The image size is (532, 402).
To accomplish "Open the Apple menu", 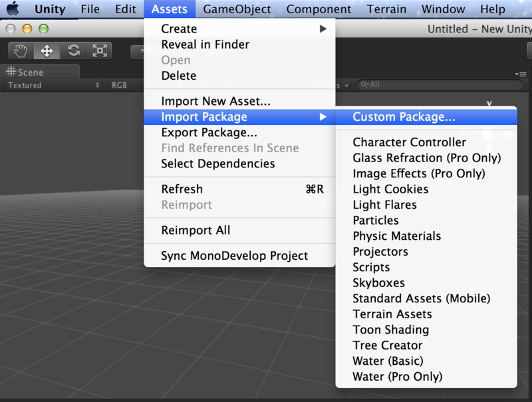I will tap(13, 9).
